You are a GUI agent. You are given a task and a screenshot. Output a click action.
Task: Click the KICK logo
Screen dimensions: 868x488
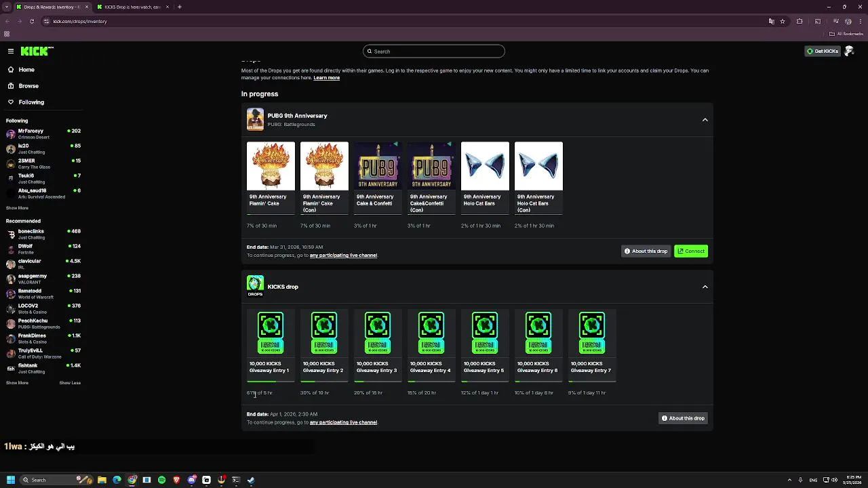37,51
